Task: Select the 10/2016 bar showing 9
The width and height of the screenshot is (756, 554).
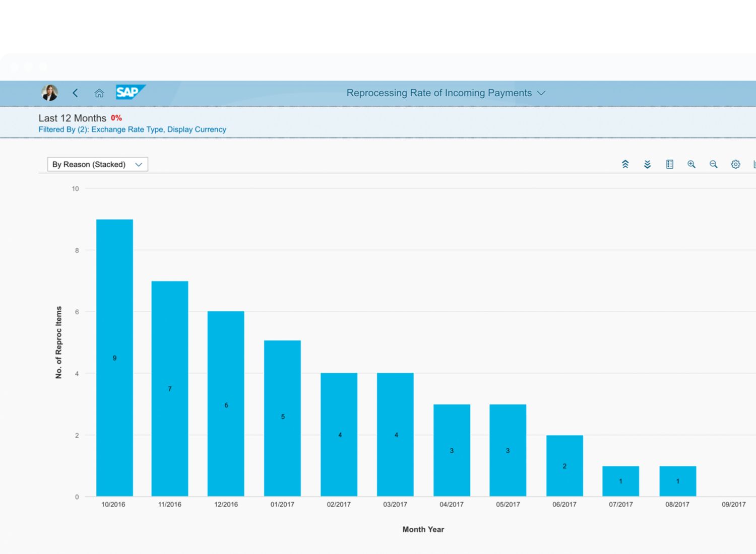Action: click(114, 358)
